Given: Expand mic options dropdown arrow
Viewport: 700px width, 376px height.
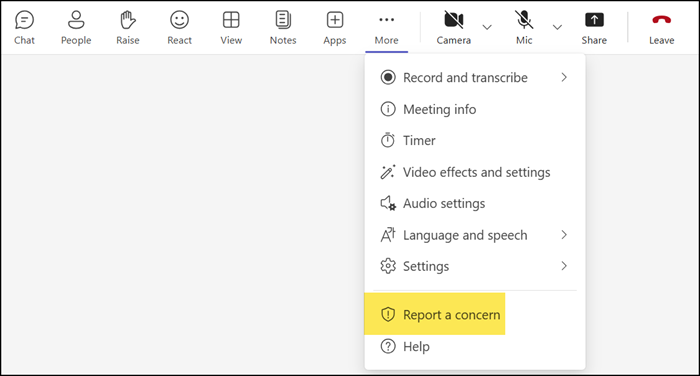Looking at the screenshot, I should tap(557, 27).
